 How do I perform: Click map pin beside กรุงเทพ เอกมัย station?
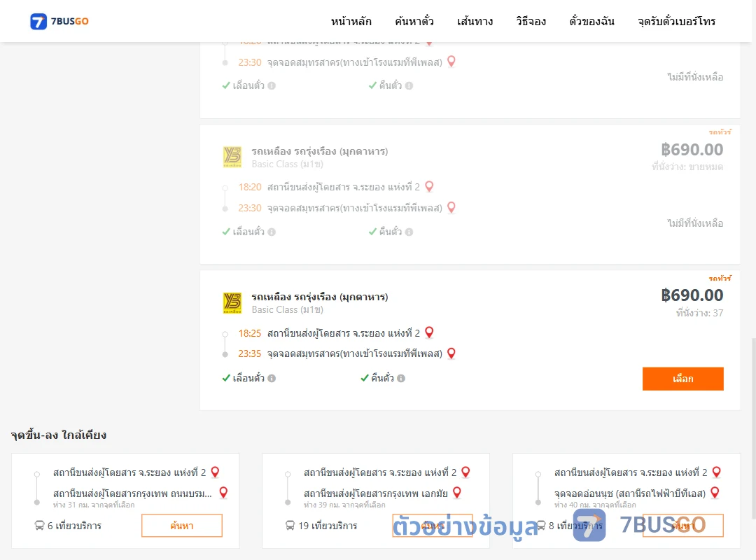(x=457, y=493)
